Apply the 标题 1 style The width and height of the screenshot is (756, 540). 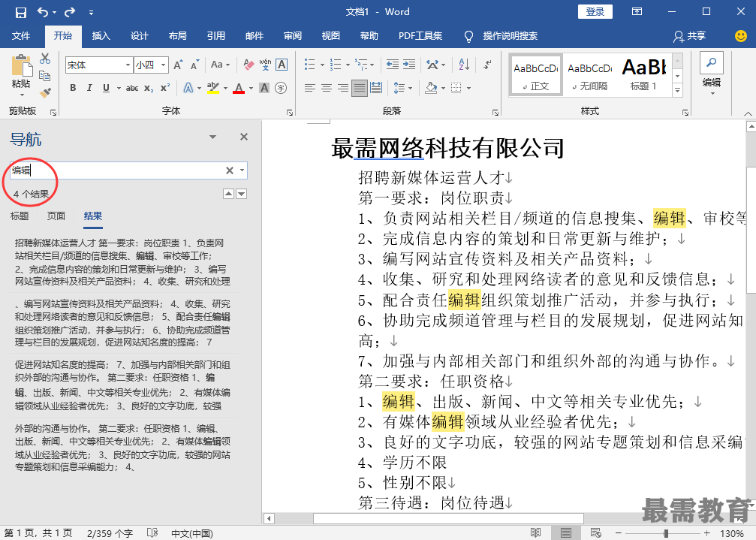(643, 75)
